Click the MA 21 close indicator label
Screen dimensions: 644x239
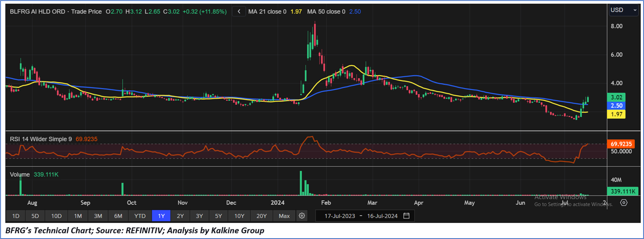tap(267, 12)
